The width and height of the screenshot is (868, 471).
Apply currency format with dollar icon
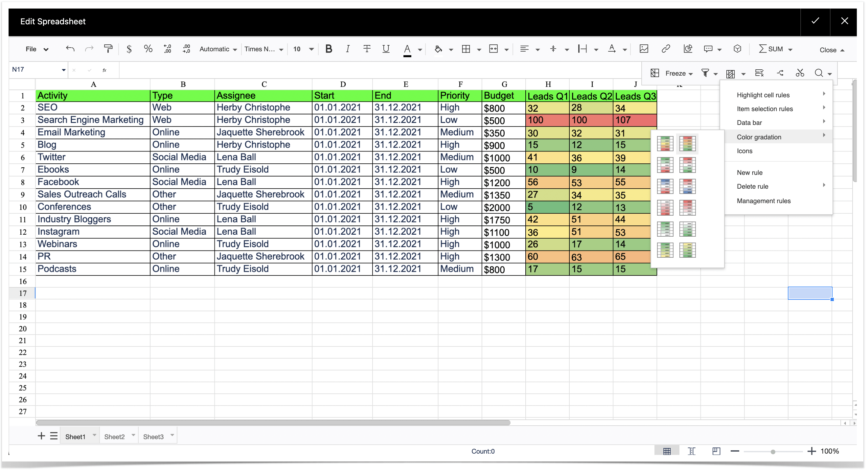click(129, 49)
